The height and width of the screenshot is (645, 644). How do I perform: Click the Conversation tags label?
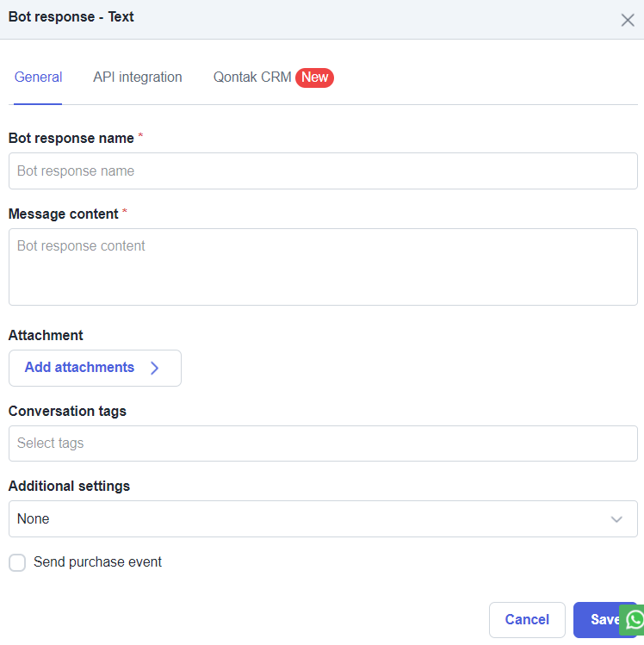67,411
